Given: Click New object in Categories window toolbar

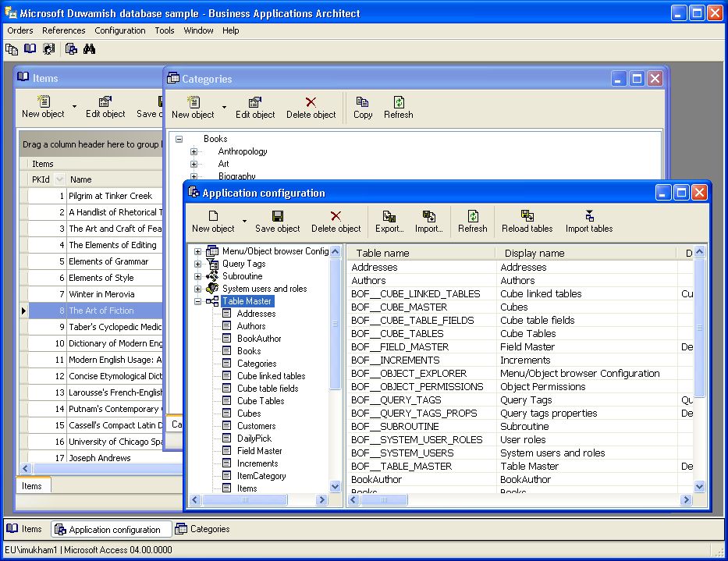Looking at the screenshot, I should pos(193,108).
